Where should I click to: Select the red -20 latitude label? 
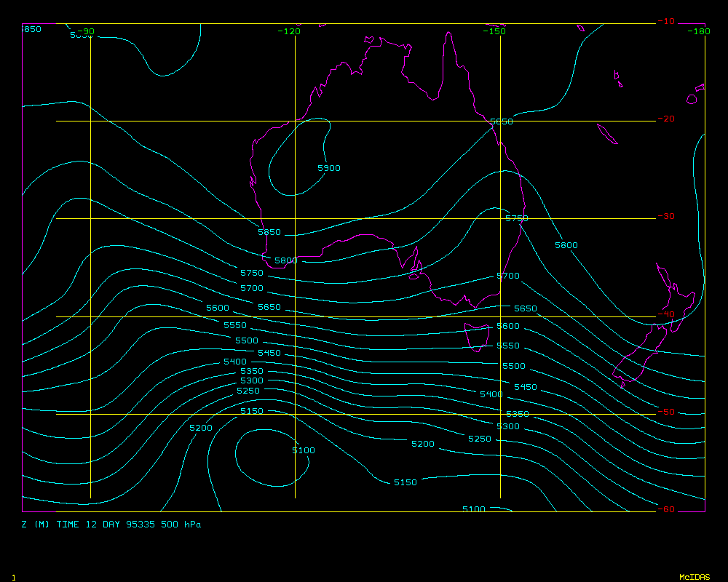(665, 119)
